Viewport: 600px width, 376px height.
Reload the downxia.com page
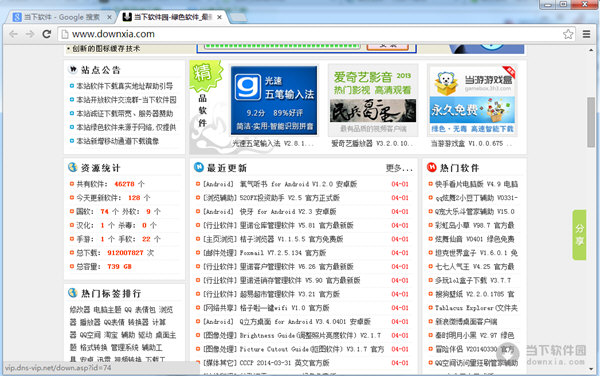click(x=47, y=34)
